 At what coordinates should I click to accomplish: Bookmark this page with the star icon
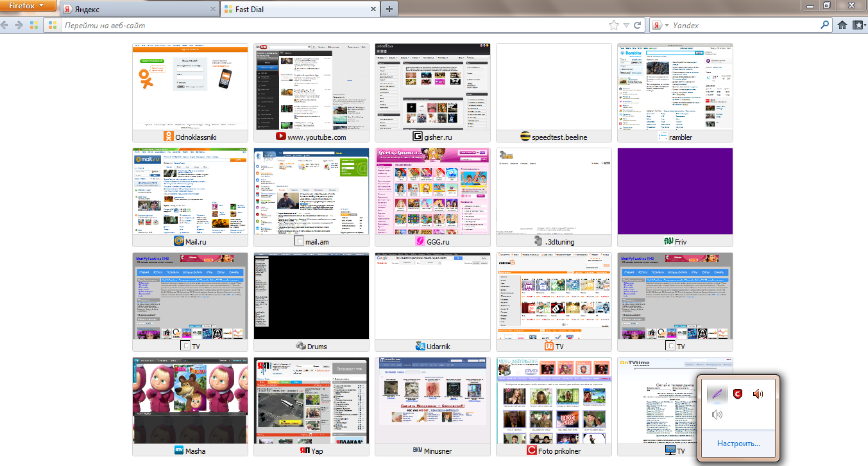click(613, 26)
